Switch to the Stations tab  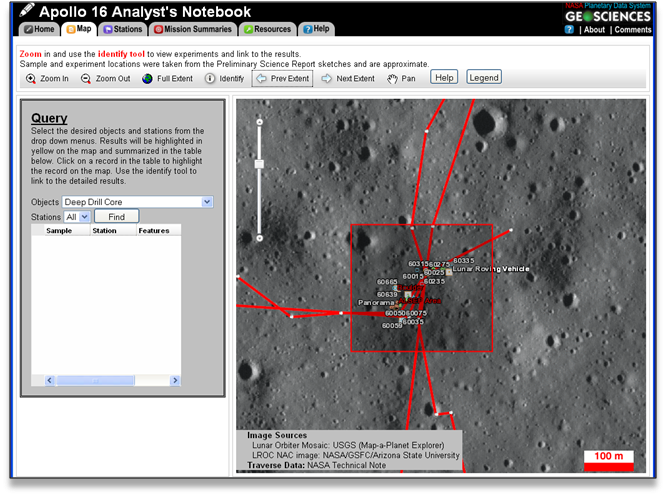(x=122, y=29)
